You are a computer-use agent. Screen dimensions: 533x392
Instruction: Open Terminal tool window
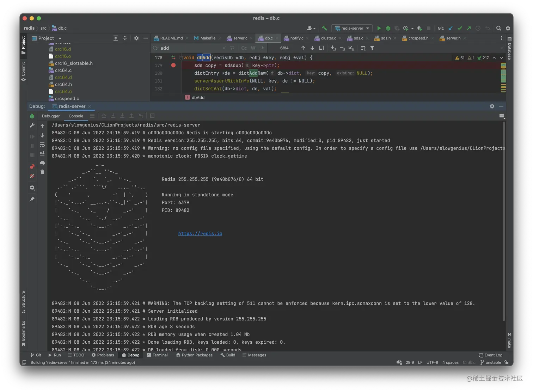coord(157,355)
